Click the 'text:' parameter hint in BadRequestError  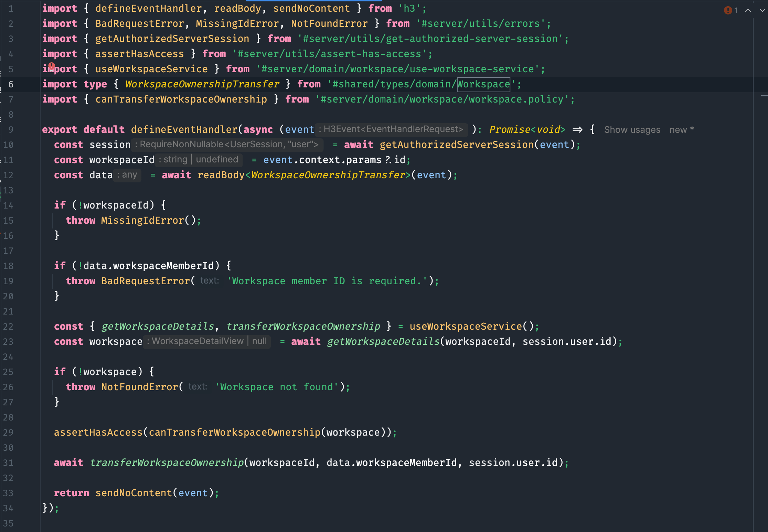click(x=210, y=281)
